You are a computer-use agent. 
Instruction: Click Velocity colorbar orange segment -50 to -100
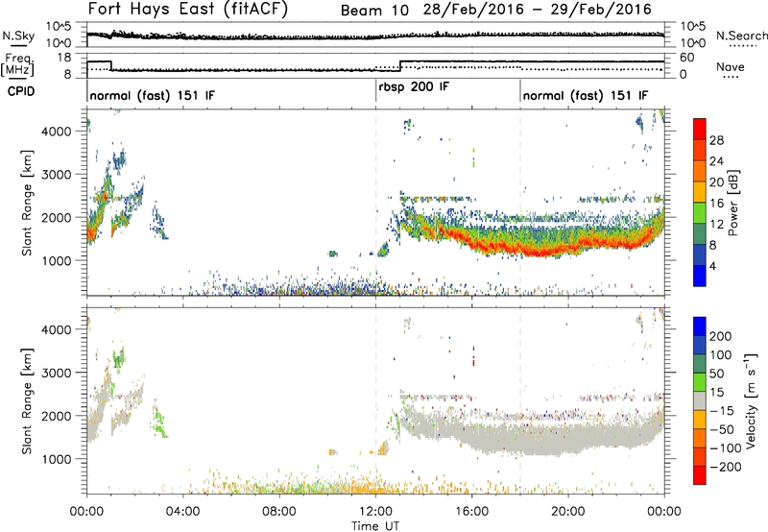click(x=700, y=438)
